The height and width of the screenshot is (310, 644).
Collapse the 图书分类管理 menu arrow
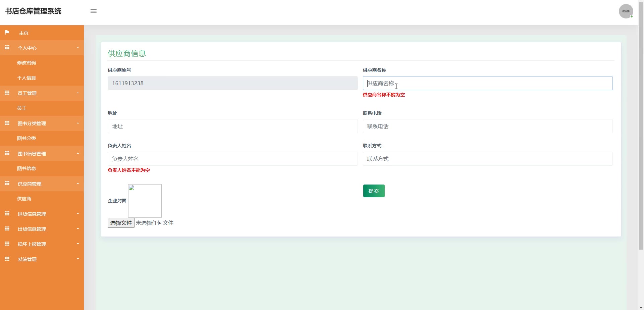(78, 123)
